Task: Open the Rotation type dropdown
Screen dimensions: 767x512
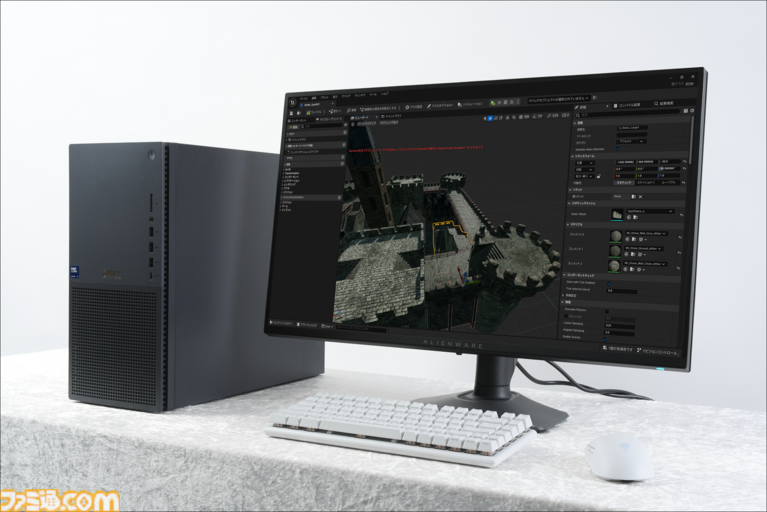Action: 585,170
